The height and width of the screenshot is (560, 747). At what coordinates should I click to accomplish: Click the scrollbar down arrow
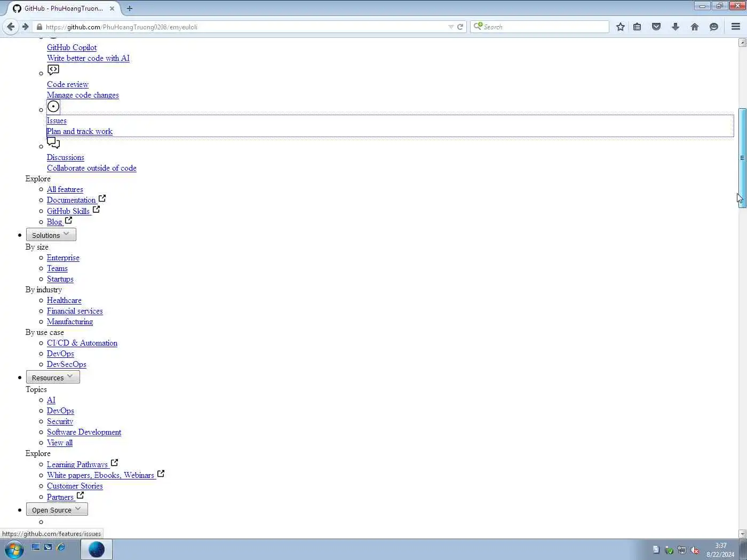click(742, 534)
